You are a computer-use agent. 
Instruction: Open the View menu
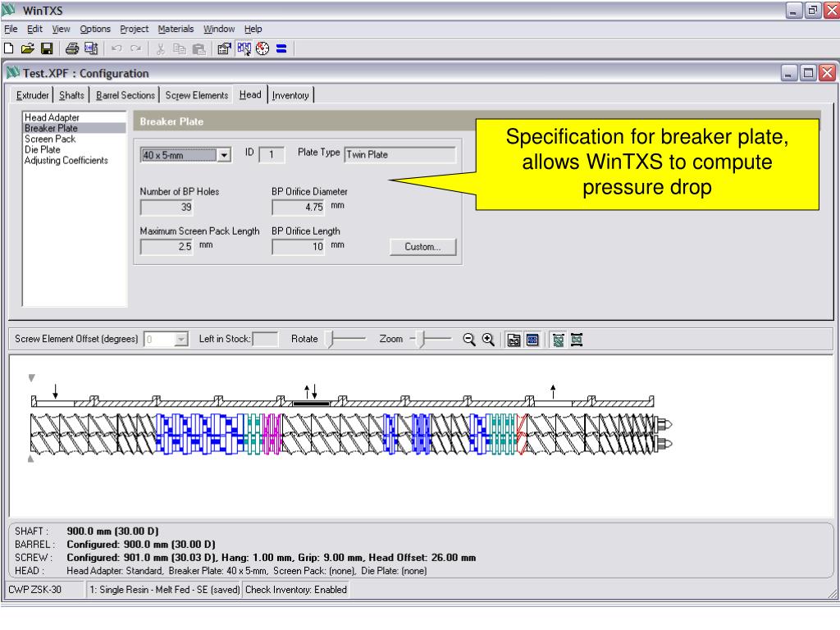click(x=61, y=29)
